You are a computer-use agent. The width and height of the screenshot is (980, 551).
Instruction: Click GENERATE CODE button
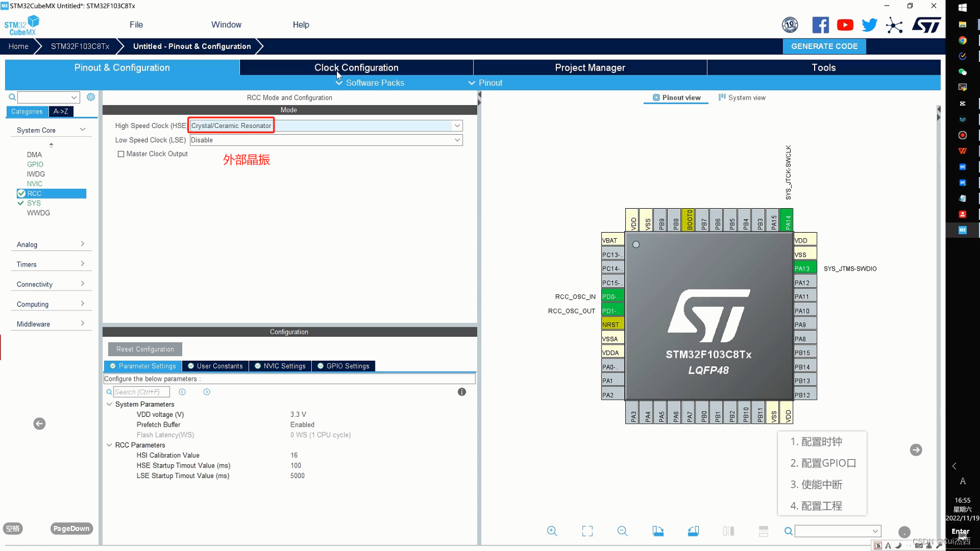point(825,46)
